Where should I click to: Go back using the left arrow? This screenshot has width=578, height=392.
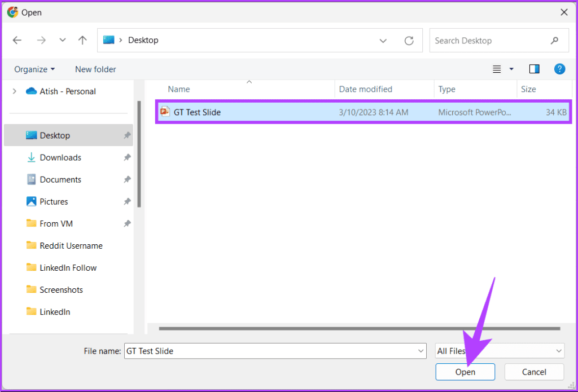pyautogui.click(x=17, y=41)
